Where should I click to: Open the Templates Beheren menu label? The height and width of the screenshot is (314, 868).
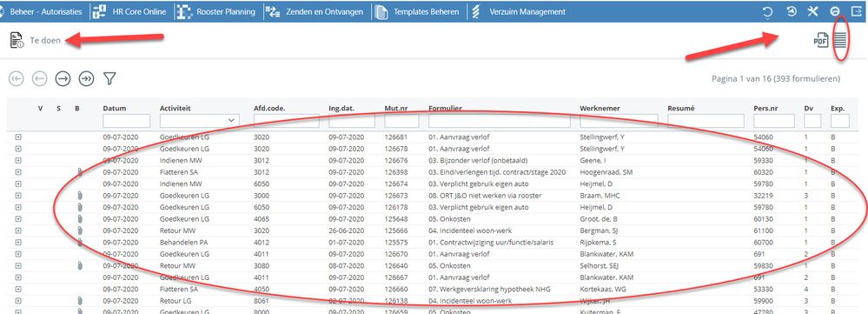(x=427, y=11)
